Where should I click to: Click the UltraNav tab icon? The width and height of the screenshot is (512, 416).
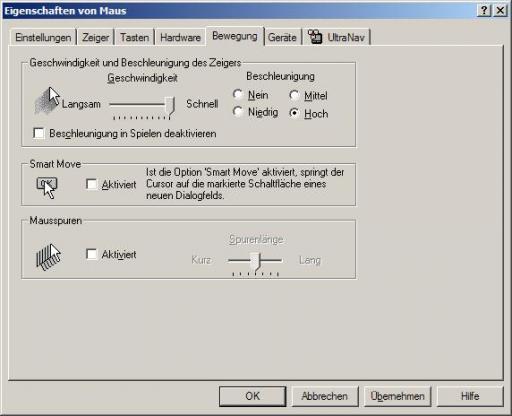[315, 37]
